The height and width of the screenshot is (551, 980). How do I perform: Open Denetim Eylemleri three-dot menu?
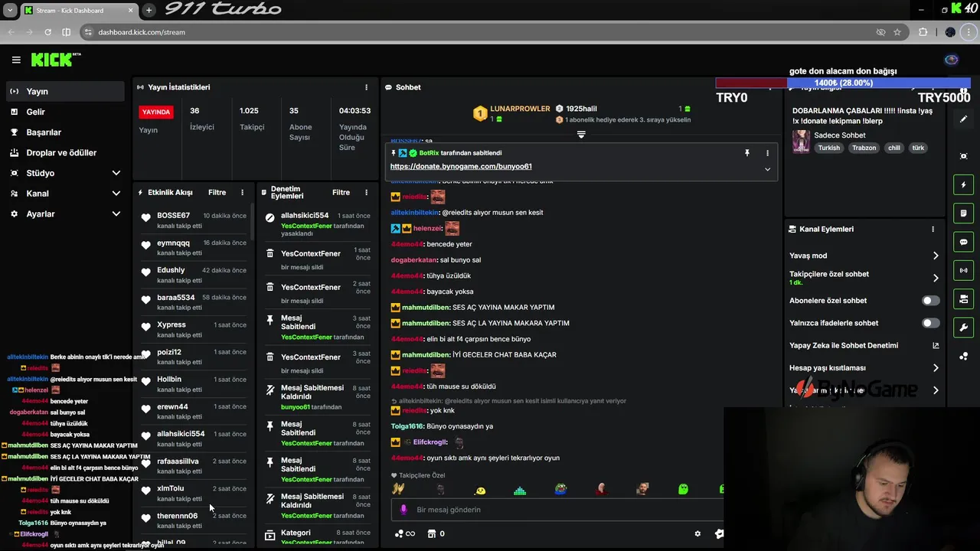tap(366, 193)
